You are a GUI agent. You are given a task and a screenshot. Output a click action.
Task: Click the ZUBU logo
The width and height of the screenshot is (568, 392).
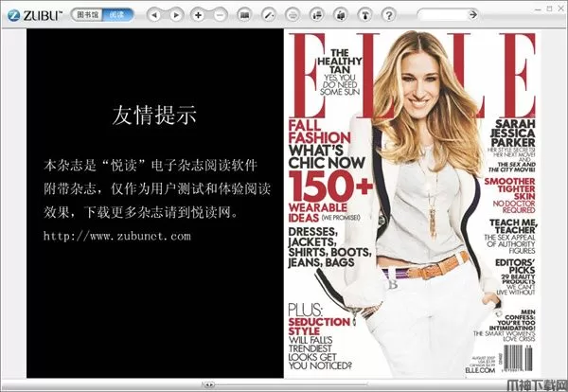click(35, 15)
